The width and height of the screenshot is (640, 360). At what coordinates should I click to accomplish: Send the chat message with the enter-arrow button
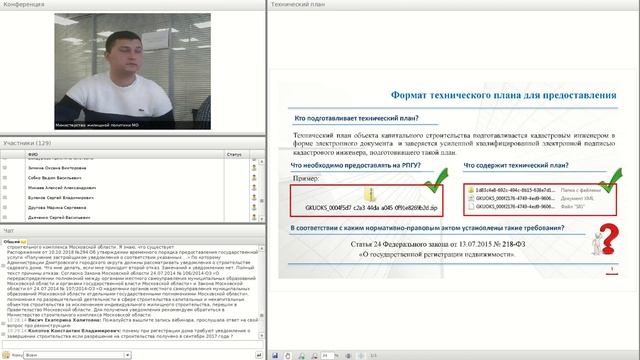pyautogui.click(x=259, y=355)
